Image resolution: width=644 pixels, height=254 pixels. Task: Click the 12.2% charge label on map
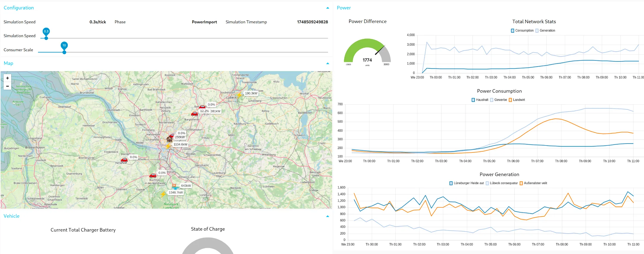tap(204, 111)
